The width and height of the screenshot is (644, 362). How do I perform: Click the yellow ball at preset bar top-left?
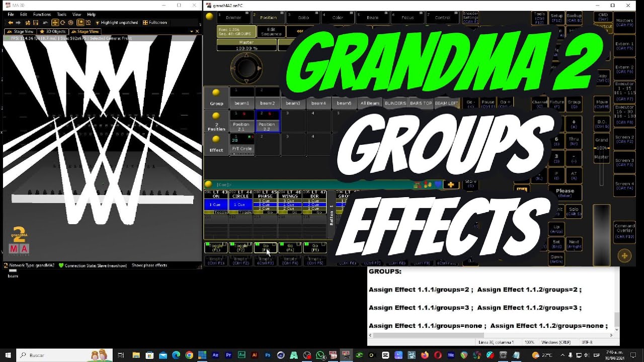click(x=209, y=17)
